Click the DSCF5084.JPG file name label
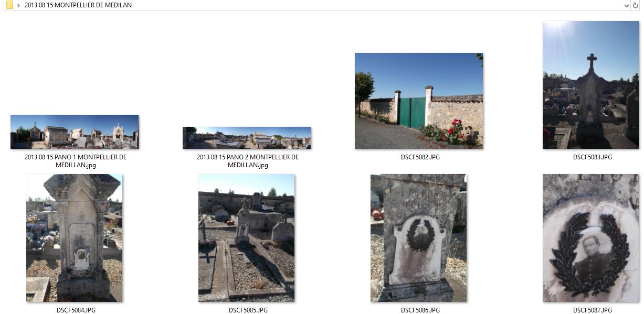Image resolution: width=644 pixels, height=314 pixels. [76, 310]
